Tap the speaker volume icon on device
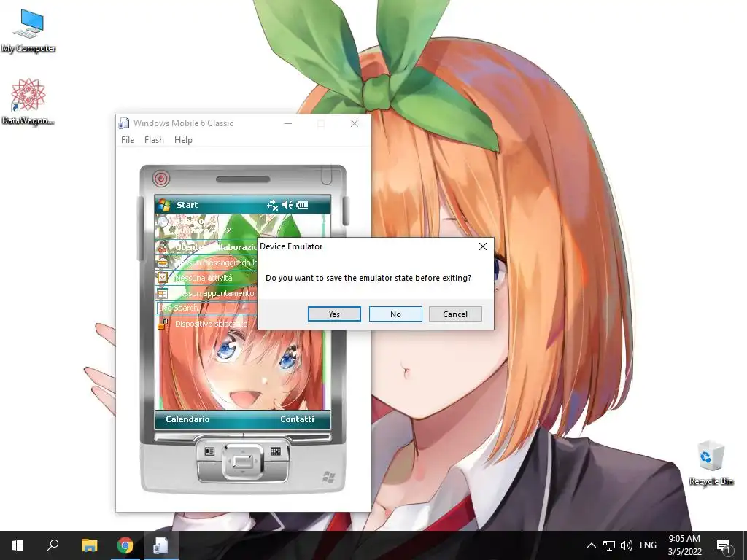 [x=287, y=205]
